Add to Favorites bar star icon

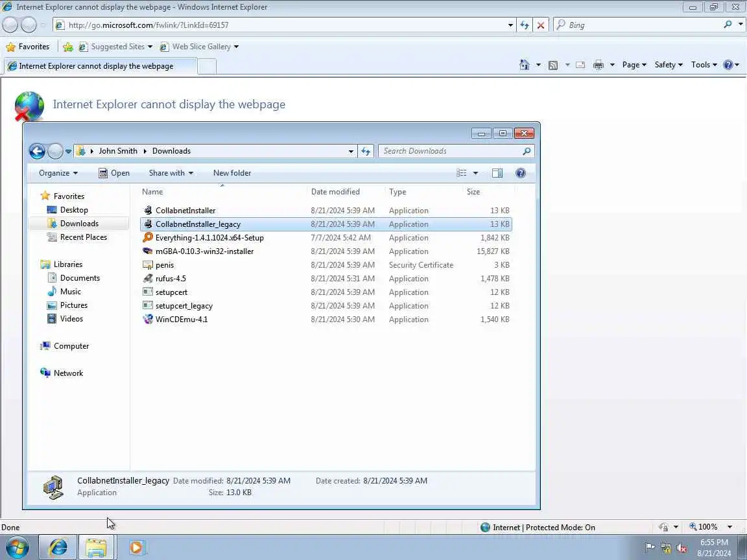(x=68, y=47)
